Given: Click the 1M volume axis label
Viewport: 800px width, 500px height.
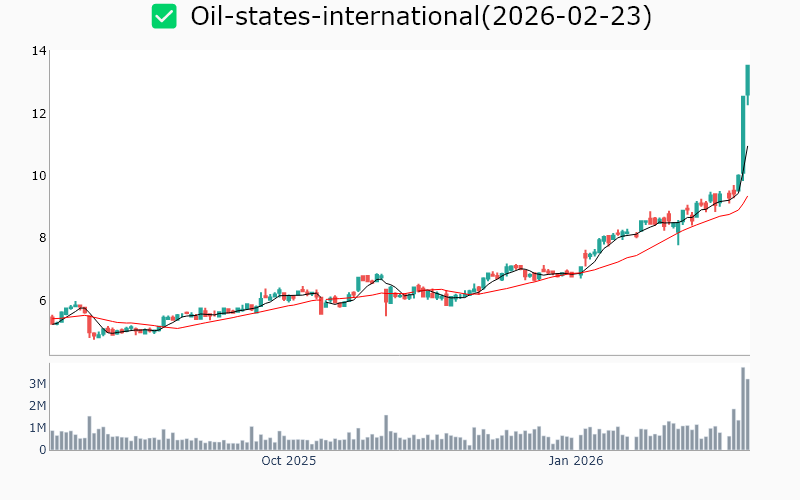Looking at the screenshot, I should click(x=37, y=428).
